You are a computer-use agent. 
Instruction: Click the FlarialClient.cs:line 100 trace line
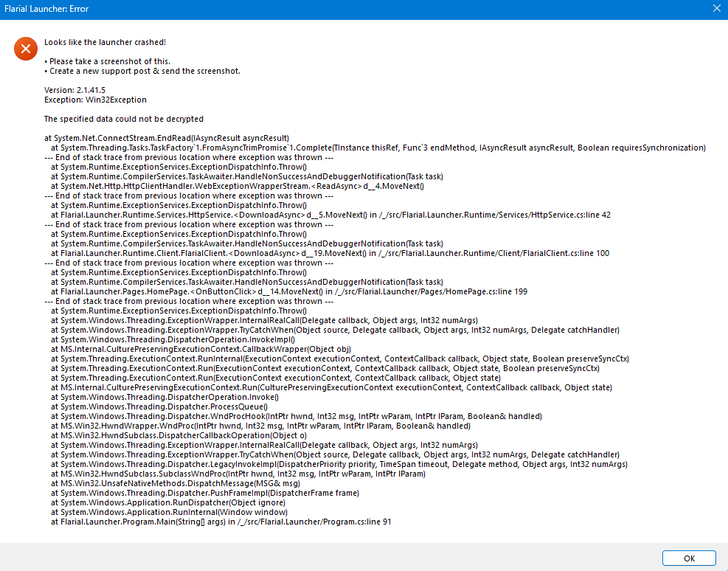330,253
